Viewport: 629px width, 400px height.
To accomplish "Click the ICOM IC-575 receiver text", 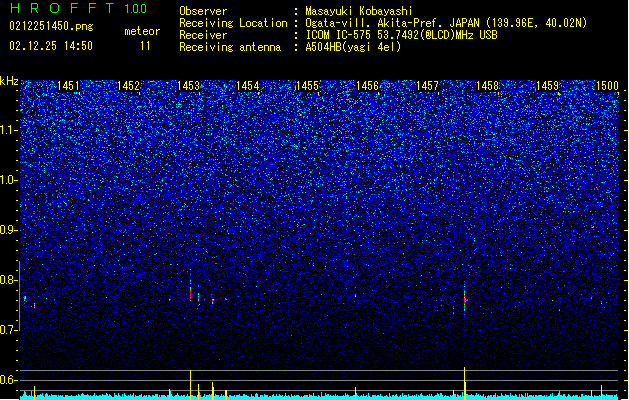I will (401, 35).
